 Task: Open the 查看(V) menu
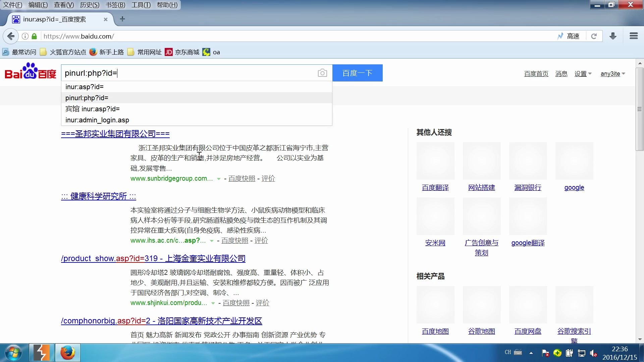click(64, 5)
